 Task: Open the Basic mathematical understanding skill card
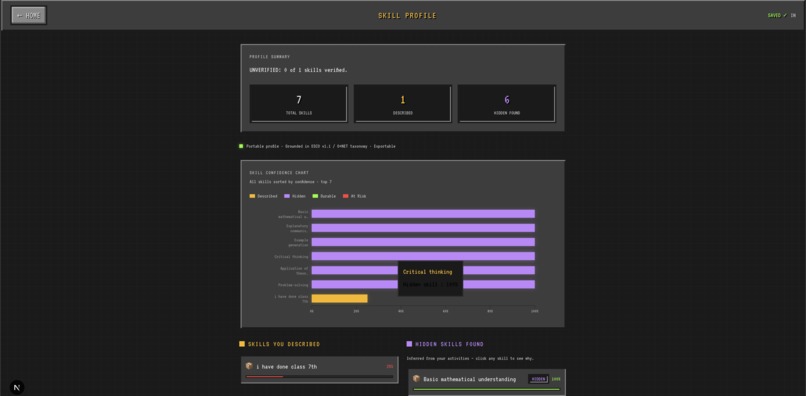487,382
